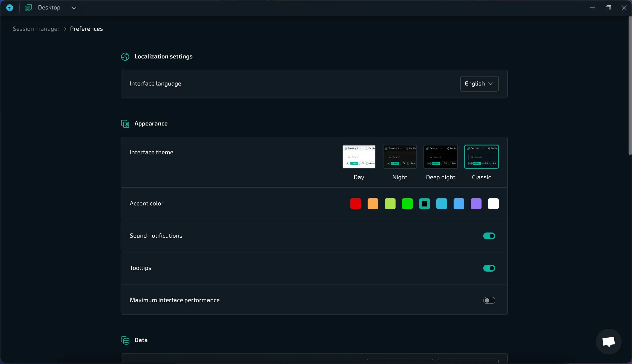632x364 pixels.
Task: Disable the Tooltips switch
Action: pyautogui.click(x=489, y=268)
